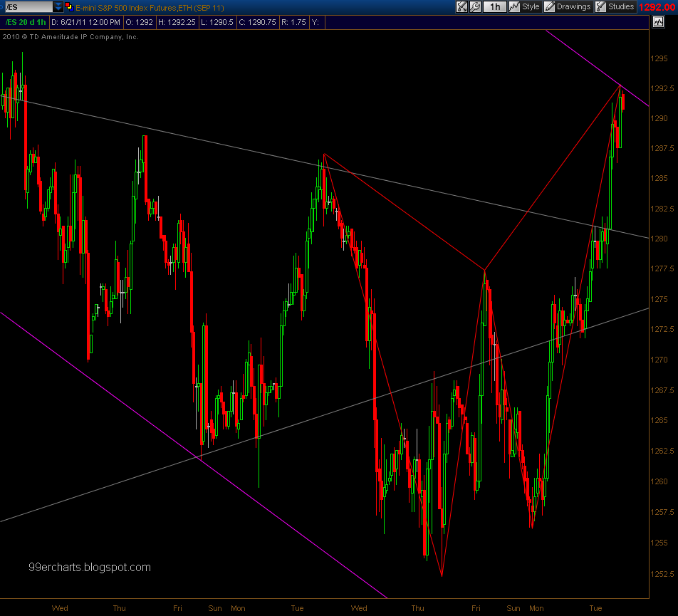The height and width of the screenshot is (616, 678).
Task: Open the Drawings menu
Action: pos(568,6)
